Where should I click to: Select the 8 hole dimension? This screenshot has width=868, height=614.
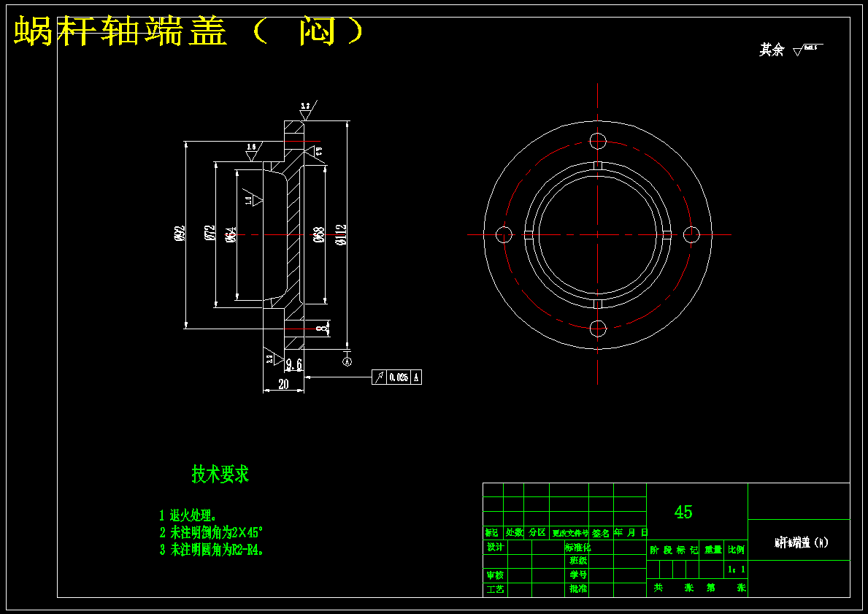pos(322,329)
